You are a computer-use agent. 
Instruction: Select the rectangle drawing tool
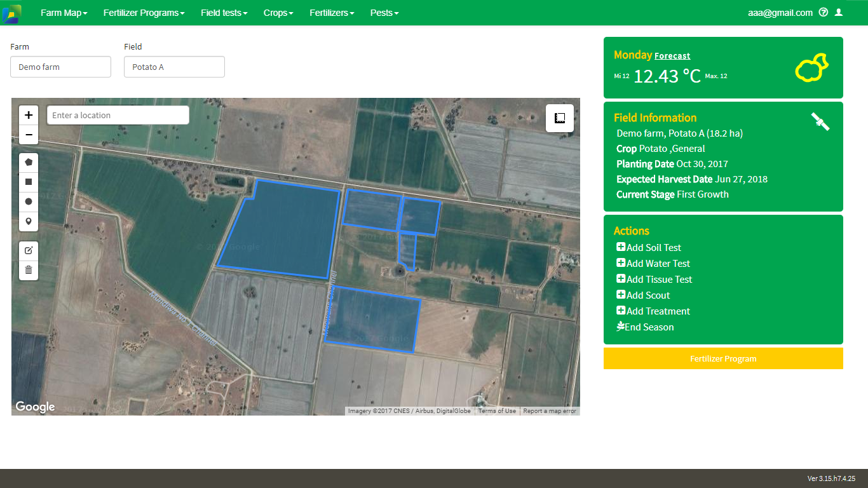click(x=29, y=182)
